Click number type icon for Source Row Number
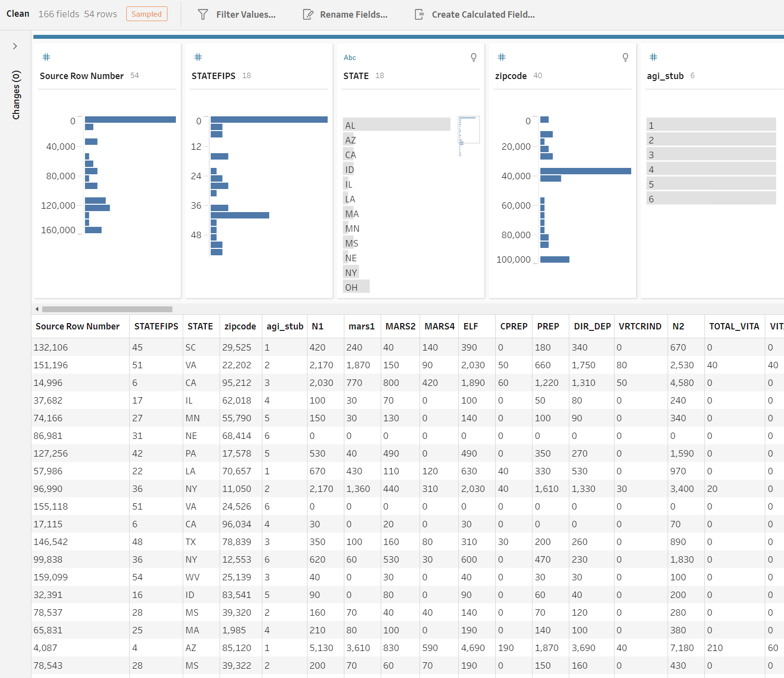The height and width of the screenshot is (678, 784). tap(46, 57)
